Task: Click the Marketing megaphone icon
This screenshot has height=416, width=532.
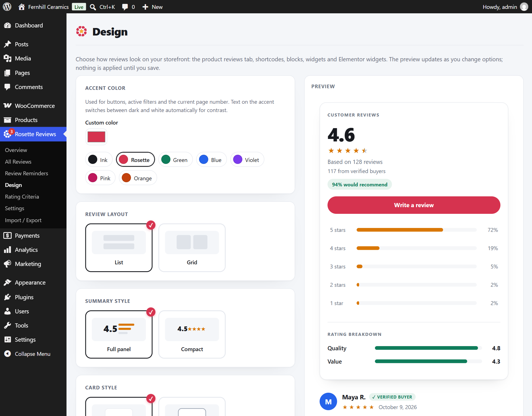Action: pyautogui.click(x=7, y=264)
